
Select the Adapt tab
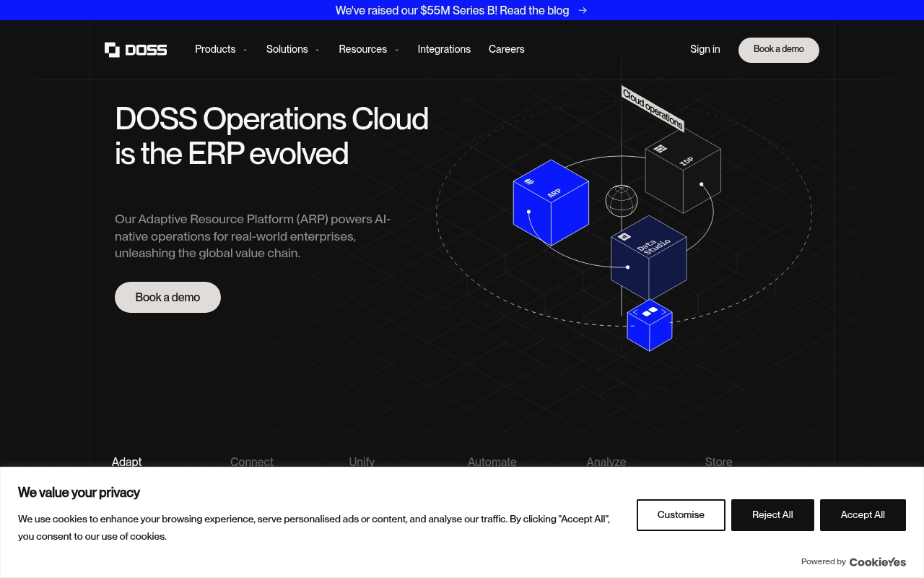tap(126, 462)
